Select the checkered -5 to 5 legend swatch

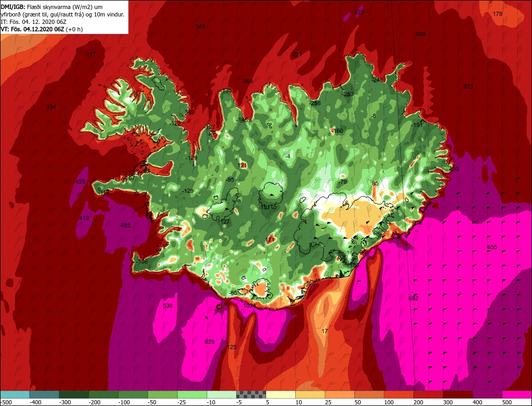click(251, 394)
